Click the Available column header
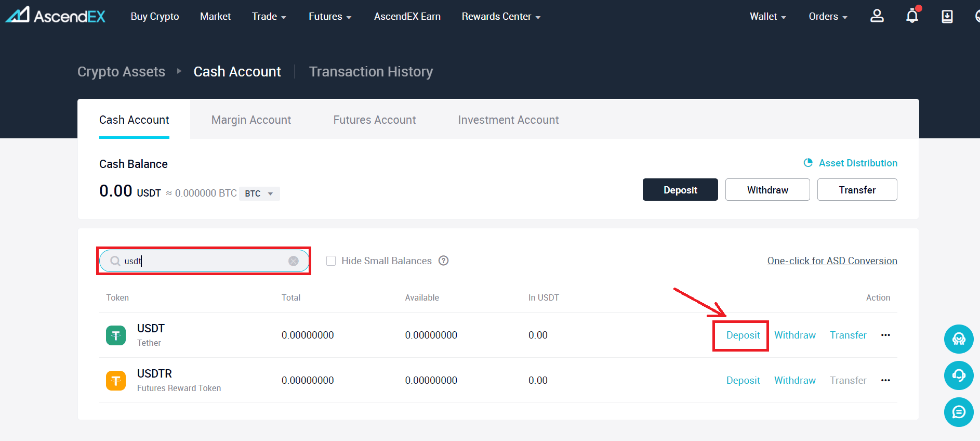Image resolution: width=980 pixels, height=441 pixels. 422,298
